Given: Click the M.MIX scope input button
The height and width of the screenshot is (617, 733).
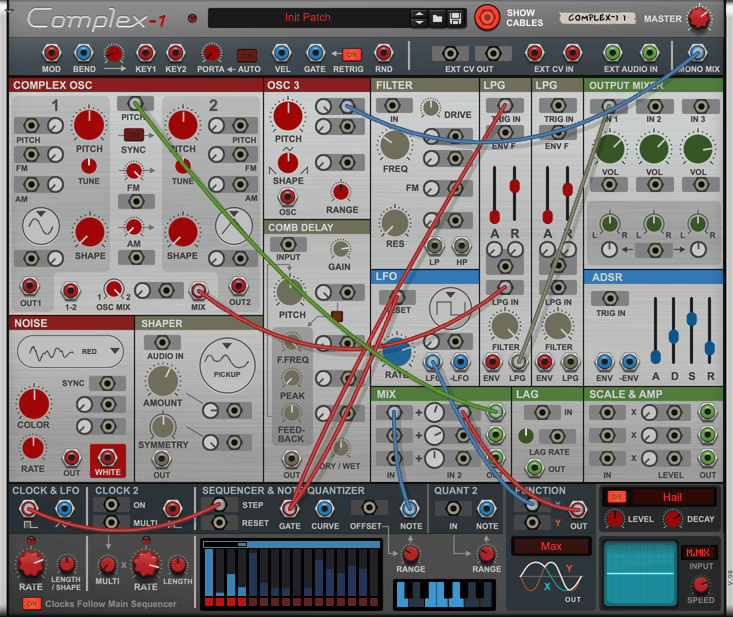Looking at the screenshot, I should (x=697, y=552).
